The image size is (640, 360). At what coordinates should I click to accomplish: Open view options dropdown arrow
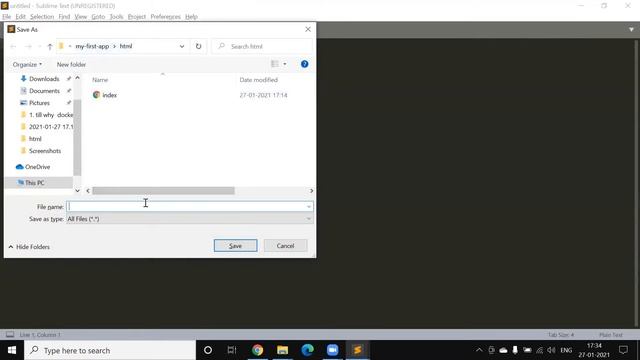[x=285, y=64]
